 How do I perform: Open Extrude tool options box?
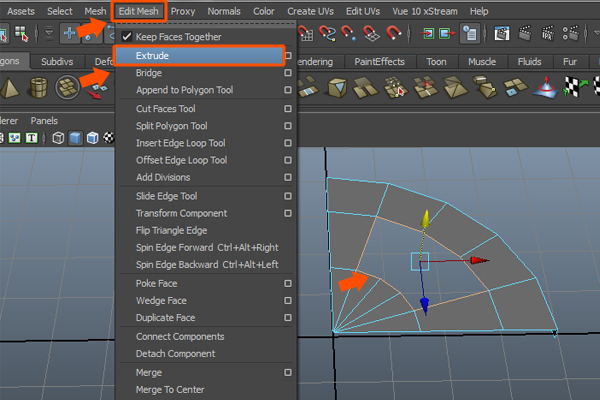pyautogui.click(x=288, y=56)
